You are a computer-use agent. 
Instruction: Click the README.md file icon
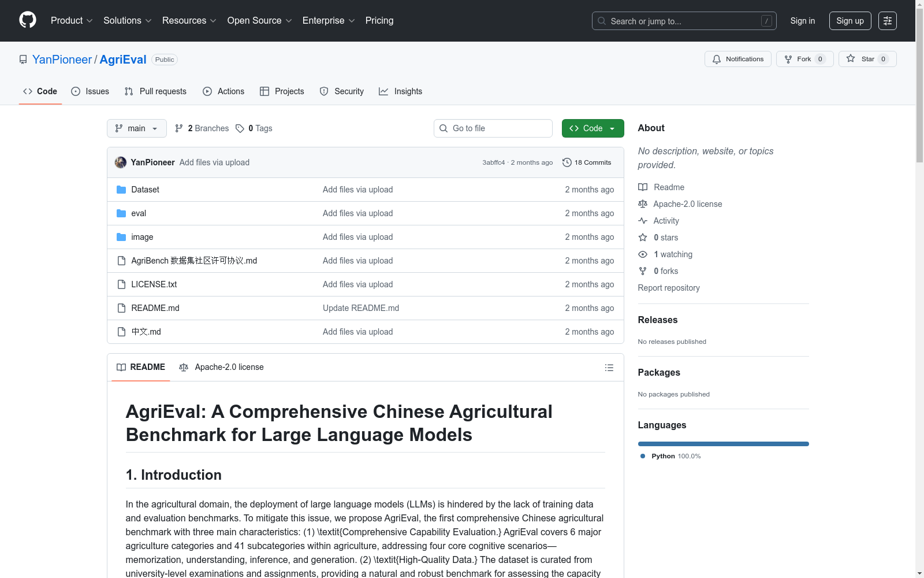click(x=121, y=308)
